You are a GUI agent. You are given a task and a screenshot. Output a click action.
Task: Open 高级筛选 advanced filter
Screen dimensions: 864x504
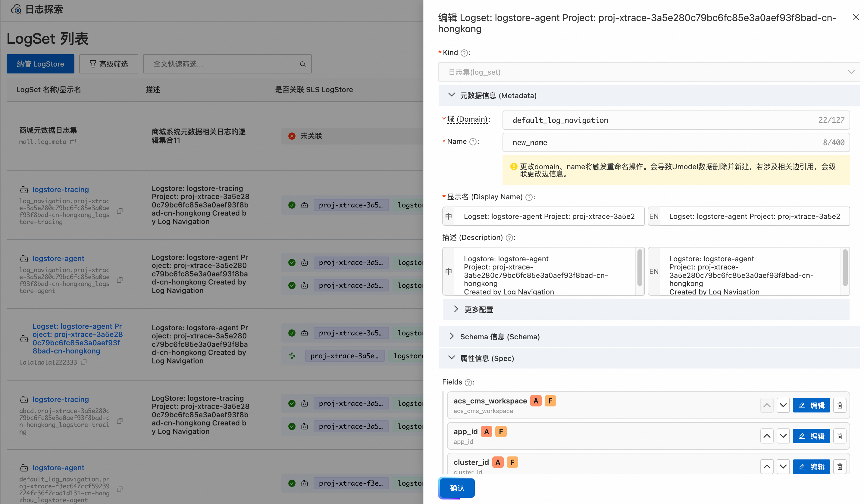point(108,64)
